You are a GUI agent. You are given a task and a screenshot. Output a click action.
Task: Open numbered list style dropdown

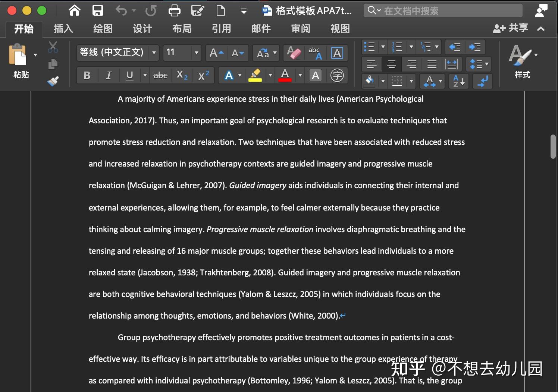click(411, 47)
